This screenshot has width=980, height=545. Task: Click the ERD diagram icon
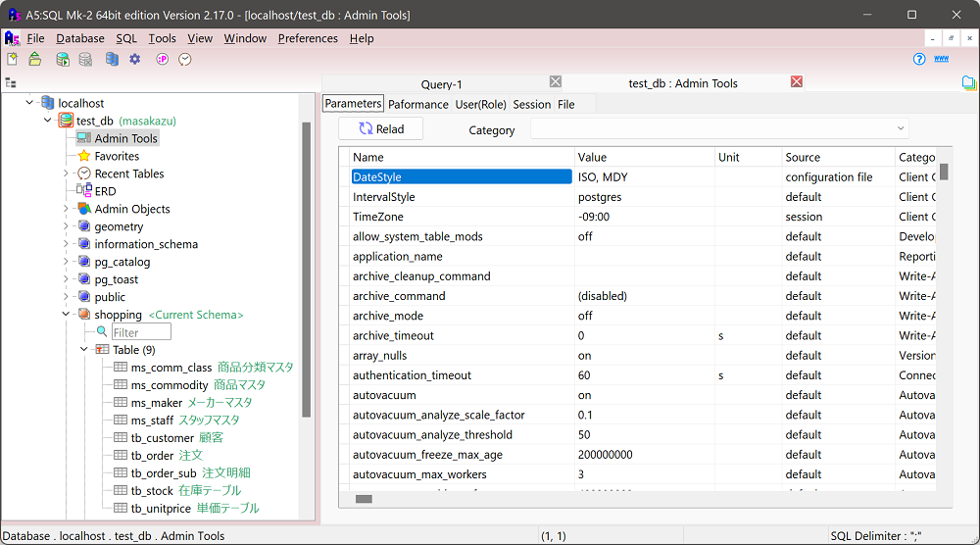84,190
